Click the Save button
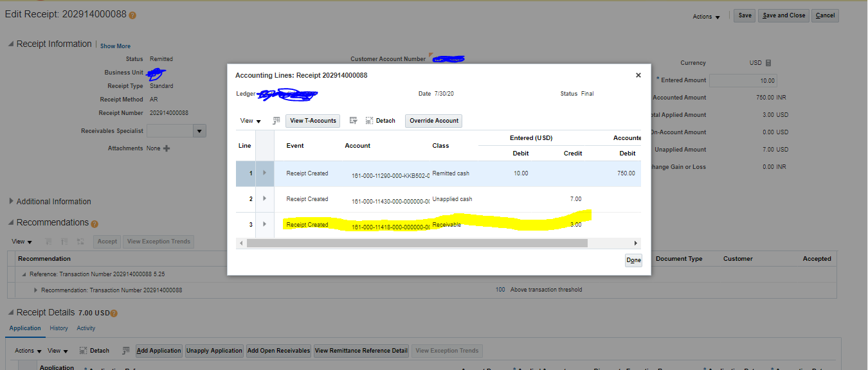 pos(745,15)
